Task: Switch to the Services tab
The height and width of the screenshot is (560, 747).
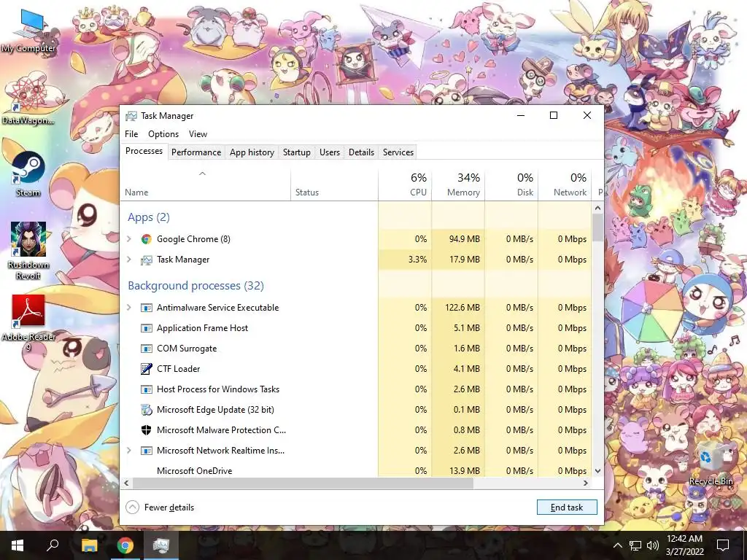Action: (x=398, y=152)
